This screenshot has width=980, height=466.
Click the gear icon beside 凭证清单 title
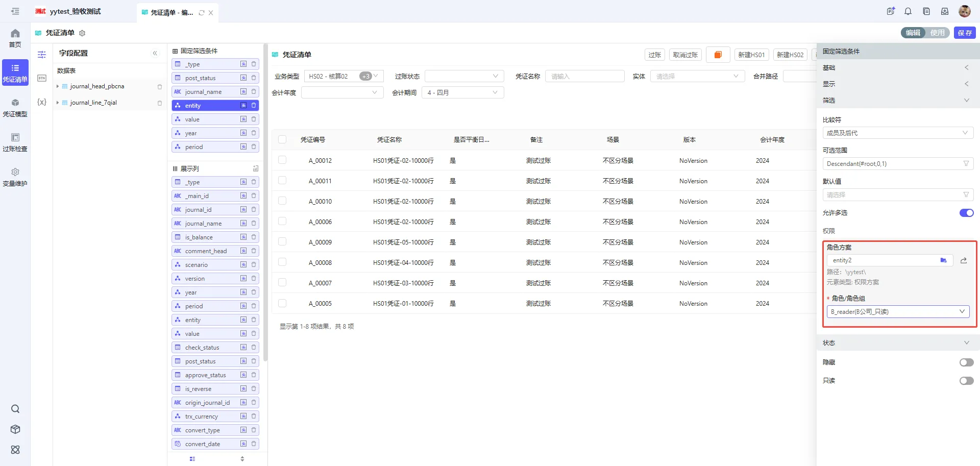[x=82, y=33]
